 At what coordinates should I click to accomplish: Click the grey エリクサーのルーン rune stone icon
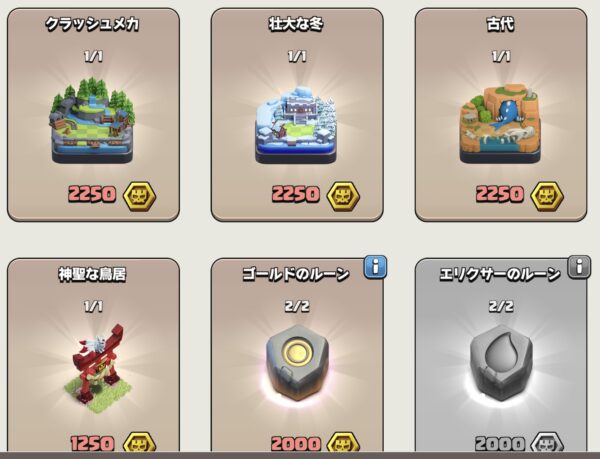click(x=501, y=363)
